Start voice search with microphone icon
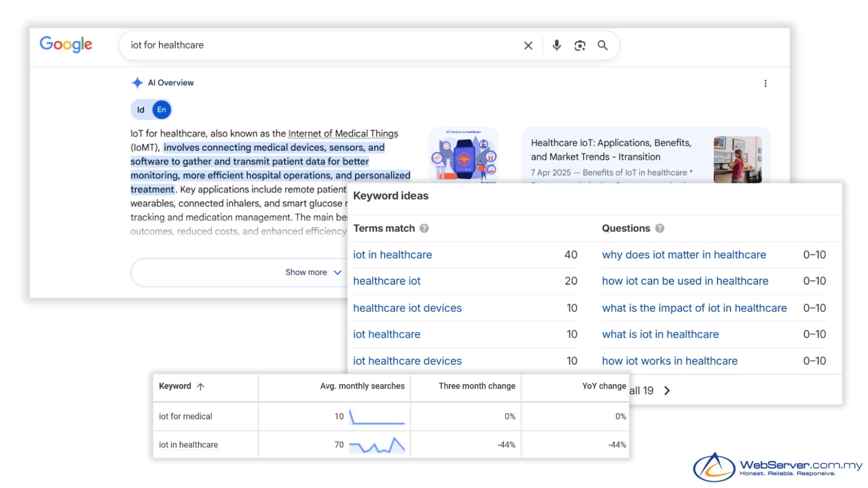The height and width of the screenshot is (488, 868). [x=556, y=46]
